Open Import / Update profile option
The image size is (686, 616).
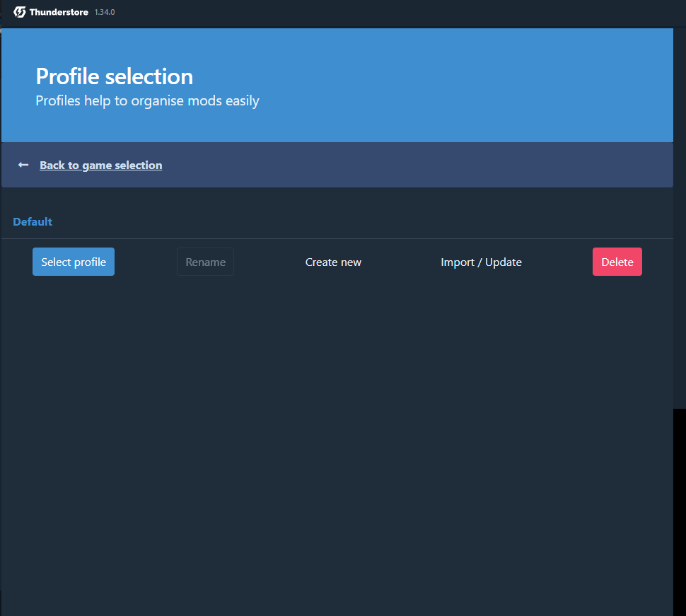click(x=481, y=262)
